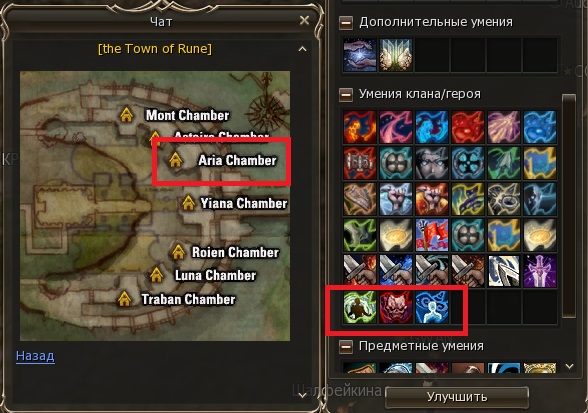Screen dimensions: 588x413
Task: Click the hands with star skill icon
Action: 360,55
